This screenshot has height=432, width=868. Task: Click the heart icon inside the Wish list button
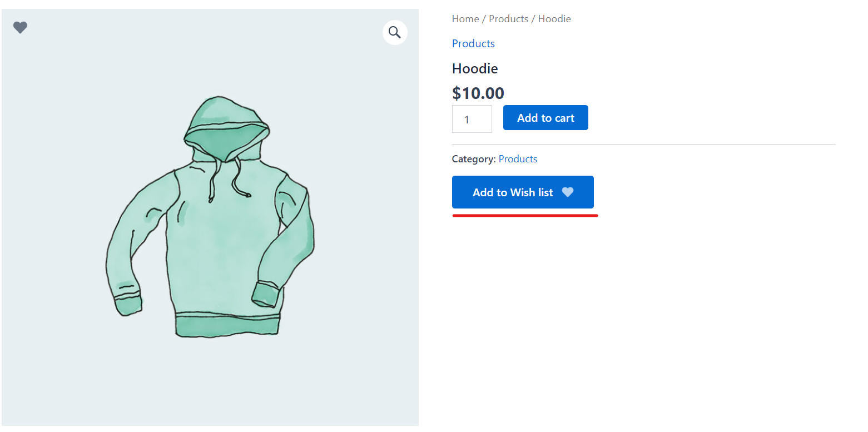pyautogui.click(x=568, y=192)
